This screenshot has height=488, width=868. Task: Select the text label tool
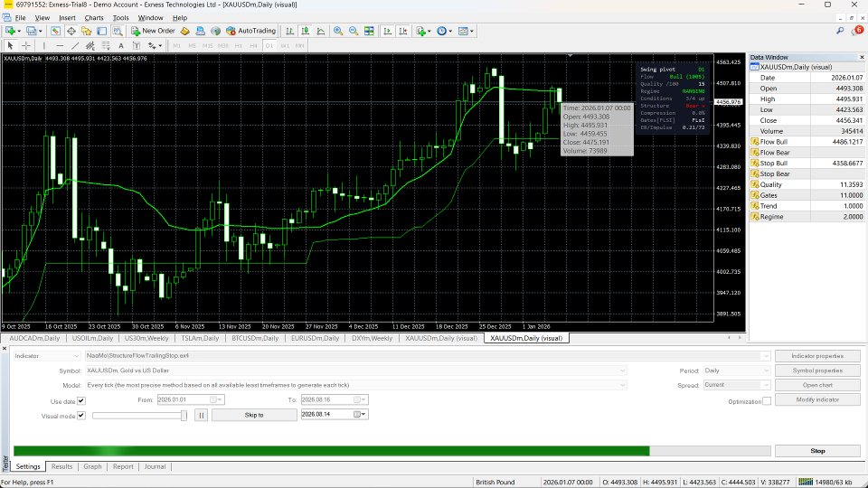point(137,45)
